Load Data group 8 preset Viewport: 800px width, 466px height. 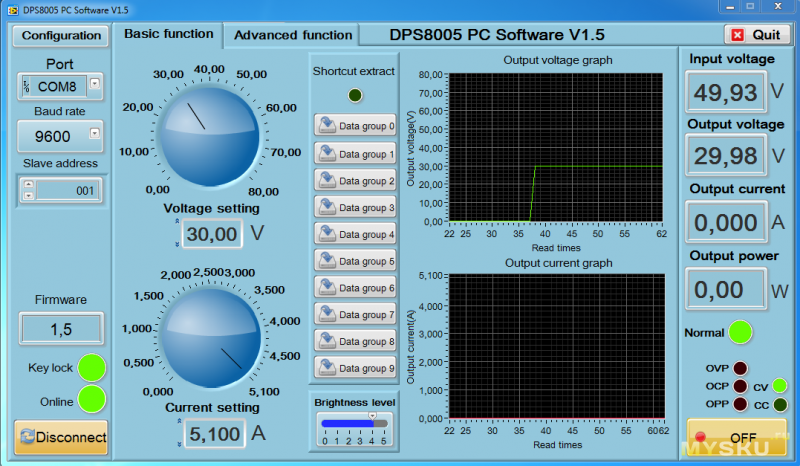click(x=355, y=341)
